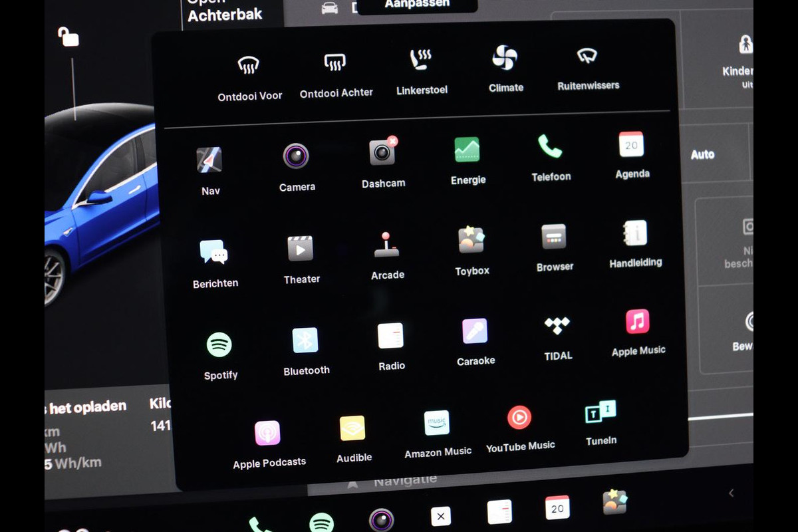
Task: Open the Nav navigation app
Action: (x=209, y=161)
